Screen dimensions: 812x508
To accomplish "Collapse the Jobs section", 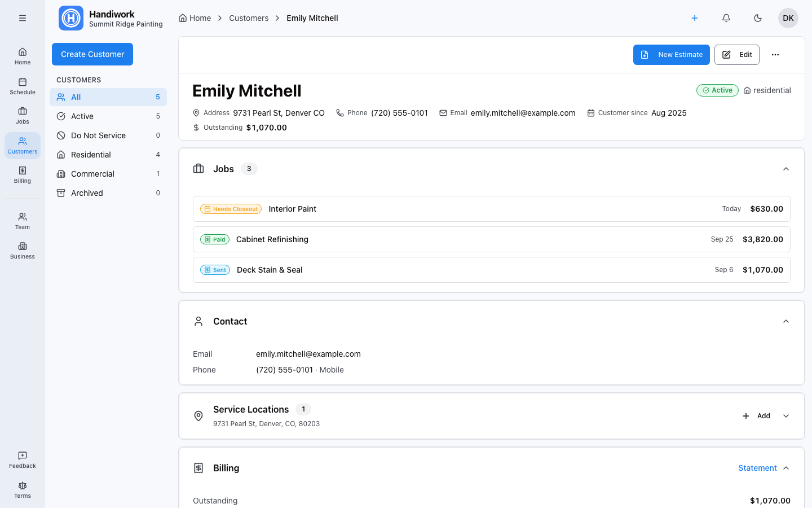I will coord(786,169).
